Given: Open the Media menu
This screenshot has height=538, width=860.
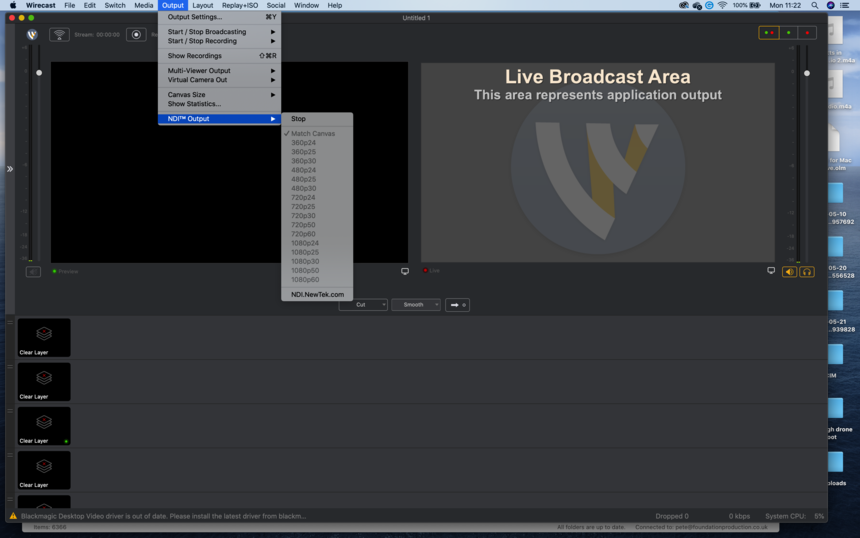Looking at the screenshot, I should pos(144,5).
